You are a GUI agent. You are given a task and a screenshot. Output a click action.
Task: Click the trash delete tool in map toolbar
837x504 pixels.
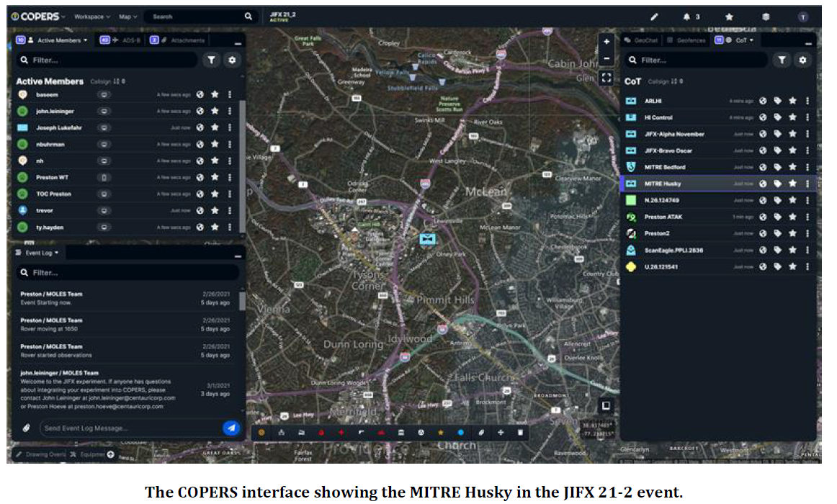[521, 433]
